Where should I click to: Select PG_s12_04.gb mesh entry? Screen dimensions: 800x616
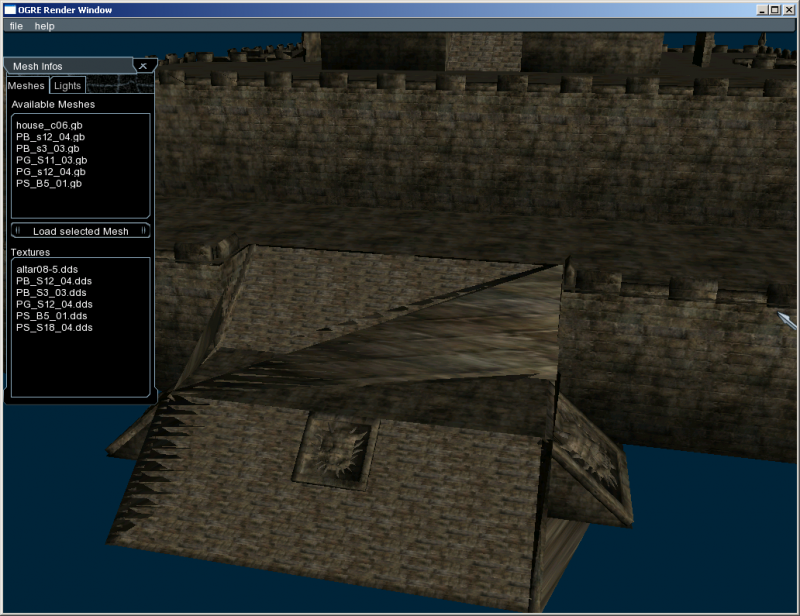pos(51,171)
